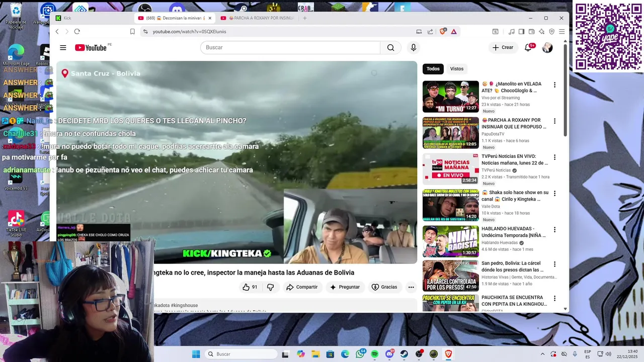Search with the YouTube magnifier button

pos(391,48)
